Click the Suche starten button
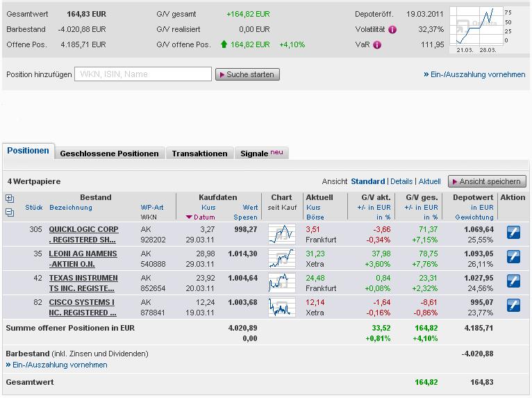Screen dimensions: 532x398 247,74
